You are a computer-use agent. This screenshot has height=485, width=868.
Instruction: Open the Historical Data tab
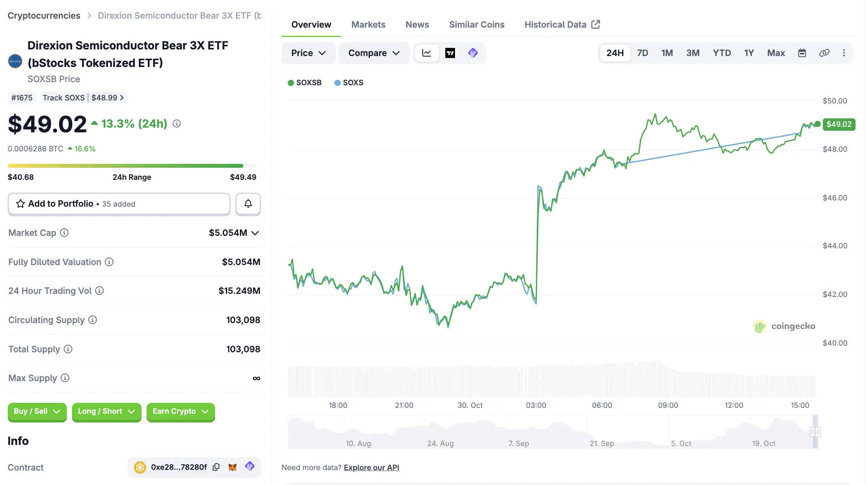[x=562, y=25]
